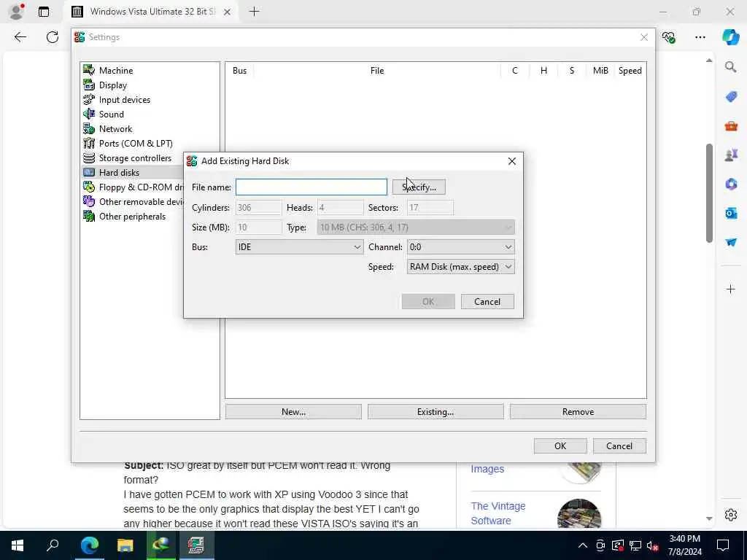Click New... hard disk button
This screenshot has height=560, width=747.
[293, 412]
